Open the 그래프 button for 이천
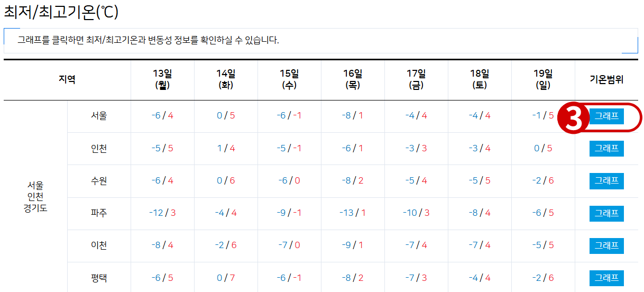This screenshot has height=292, width=644. click(606, 245)
